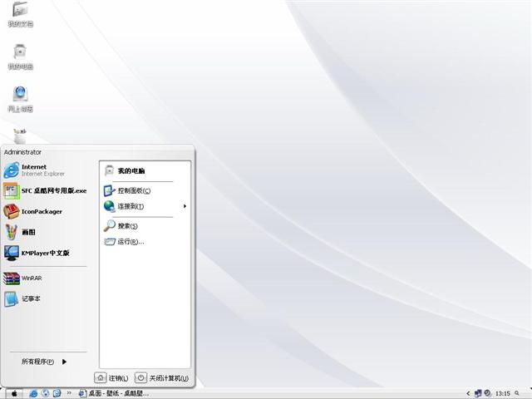
Task: Click the Administrator user name header
Action: pos(22,152)
